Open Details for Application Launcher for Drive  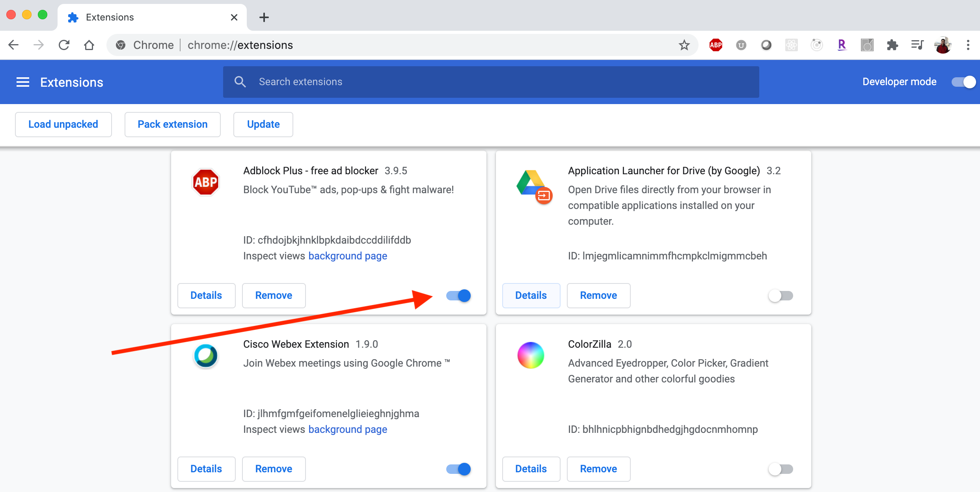531,295
